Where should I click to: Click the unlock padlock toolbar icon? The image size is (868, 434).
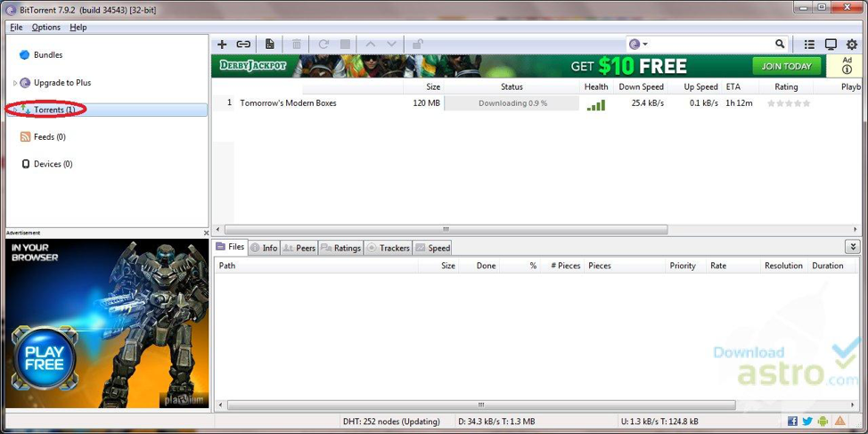point(418,45)
